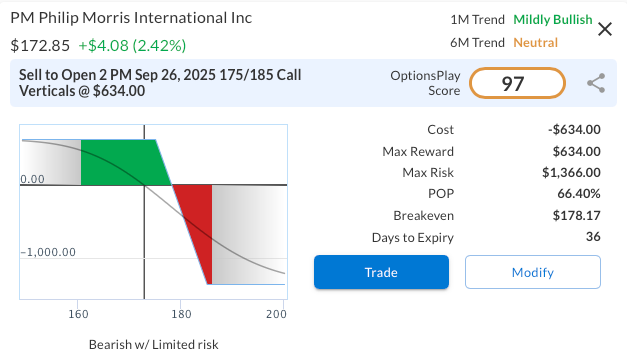Click the Breakeven value $178.17
The height and width of the screenshot is (361, 627).
[x=576, y=215]
